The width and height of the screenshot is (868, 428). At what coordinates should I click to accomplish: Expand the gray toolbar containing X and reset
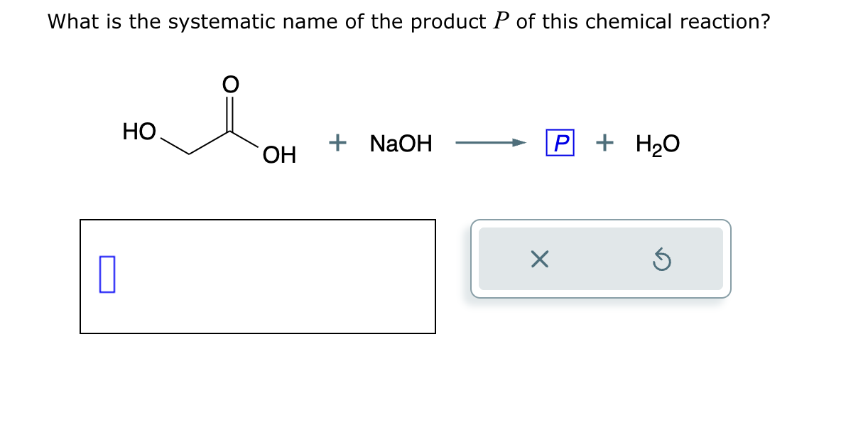[600, 260]
